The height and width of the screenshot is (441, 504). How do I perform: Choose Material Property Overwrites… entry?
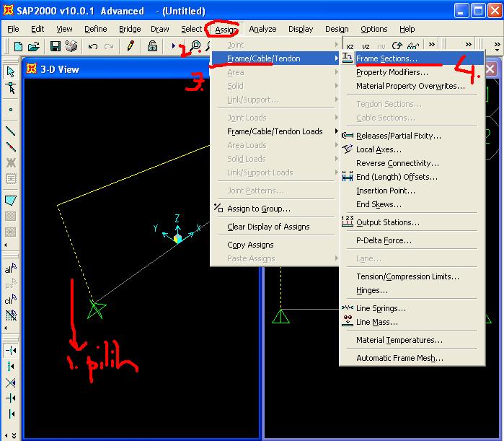(x=412, y=86)
